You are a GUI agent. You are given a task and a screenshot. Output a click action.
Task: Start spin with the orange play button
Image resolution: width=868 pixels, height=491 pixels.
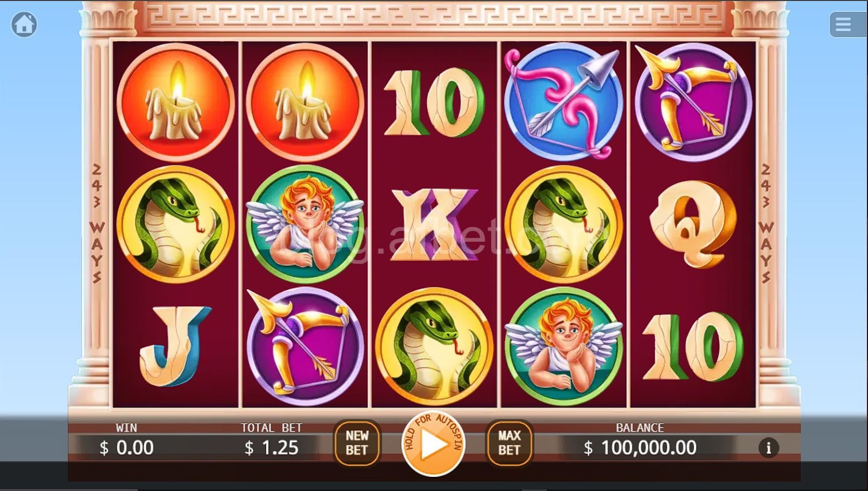pyautogui.click(x=433, y=444)
